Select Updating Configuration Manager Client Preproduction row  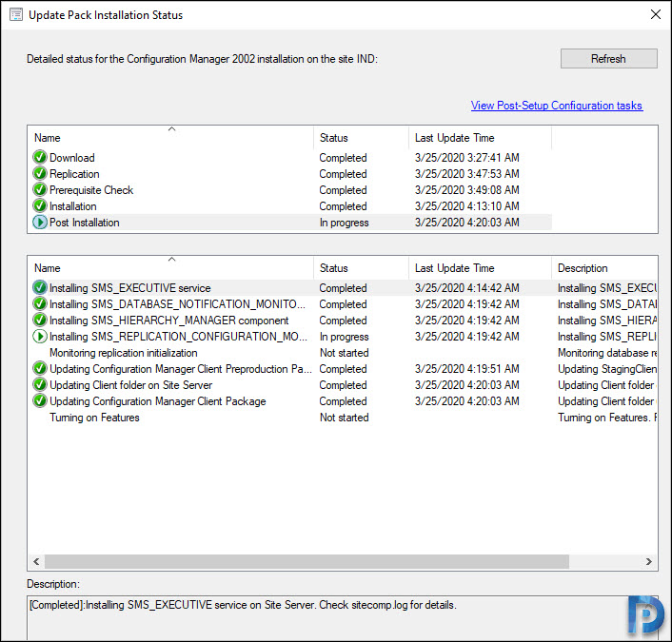[x=343, y=369]
